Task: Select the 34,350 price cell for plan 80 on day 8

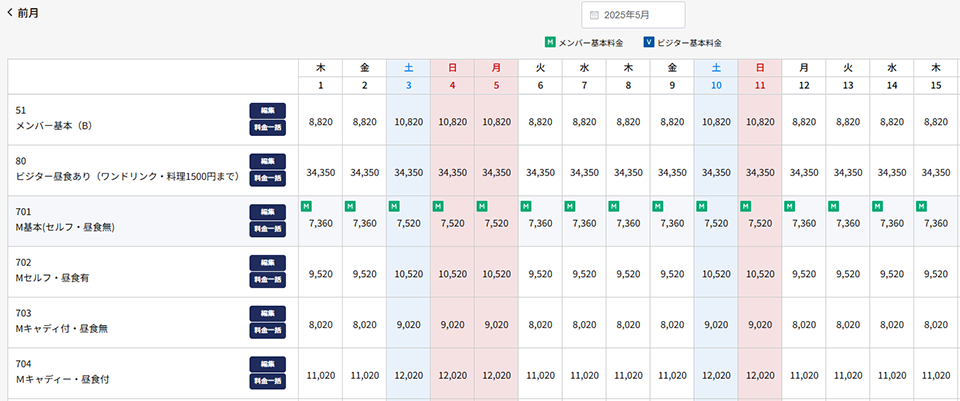Action: pyautogui.click(x=628, y=172)
